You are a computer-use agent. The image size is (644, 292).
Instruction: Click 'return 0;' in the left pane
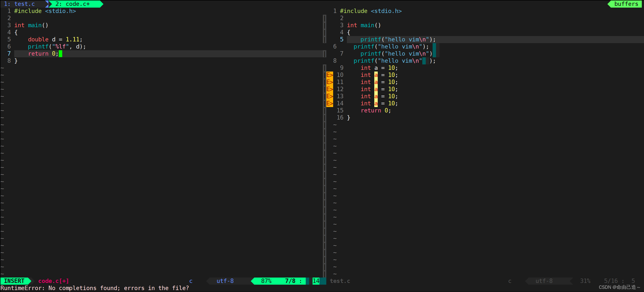coord(43,54)
